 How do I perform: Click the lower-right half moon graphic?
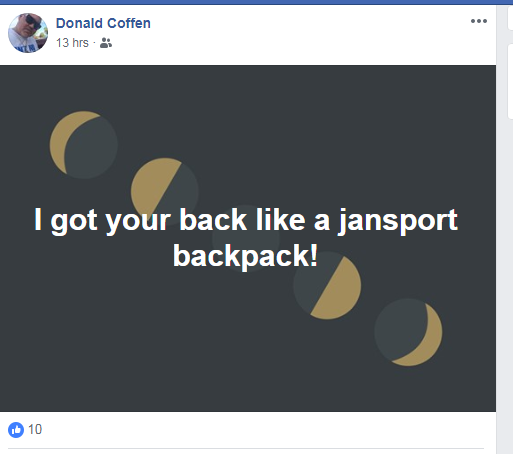tap(327, 286)
